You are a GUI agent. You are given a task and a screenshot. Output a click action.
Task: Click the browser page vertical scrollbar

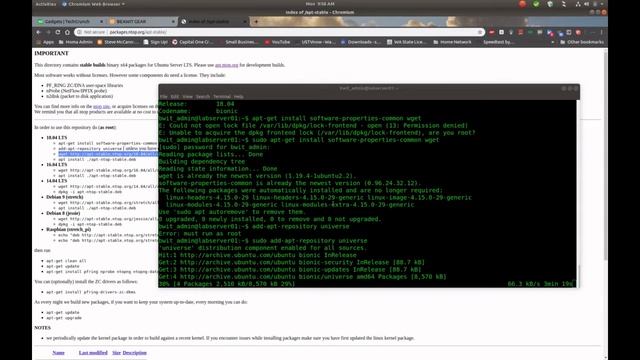tap(605, 155)
